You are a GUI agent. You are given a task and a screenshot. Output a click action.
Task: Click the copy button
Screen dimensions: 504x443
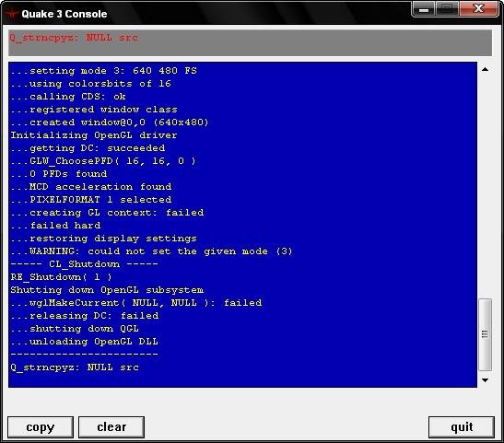pos(41,427)
